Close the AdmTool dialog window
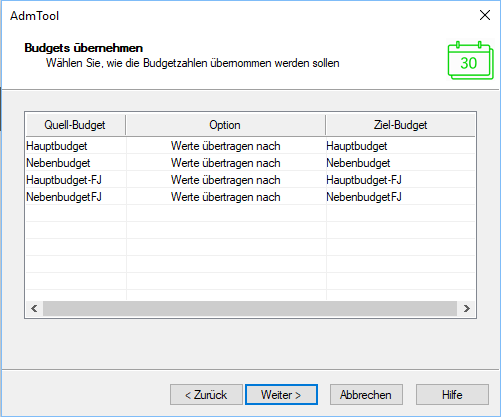Image resolution: width=501 pixels, height=417 pixels. pyautogui.click(x=485, y=15)
